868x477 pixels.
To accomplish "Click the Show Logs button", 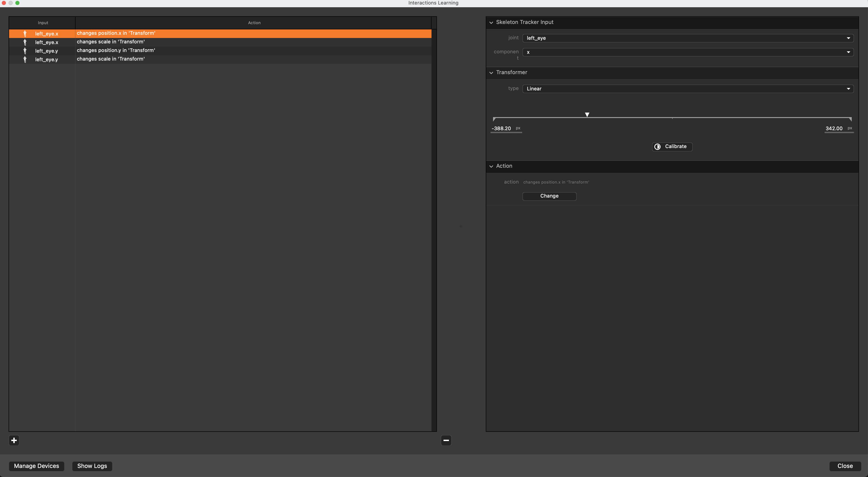I will click(92, 466).
